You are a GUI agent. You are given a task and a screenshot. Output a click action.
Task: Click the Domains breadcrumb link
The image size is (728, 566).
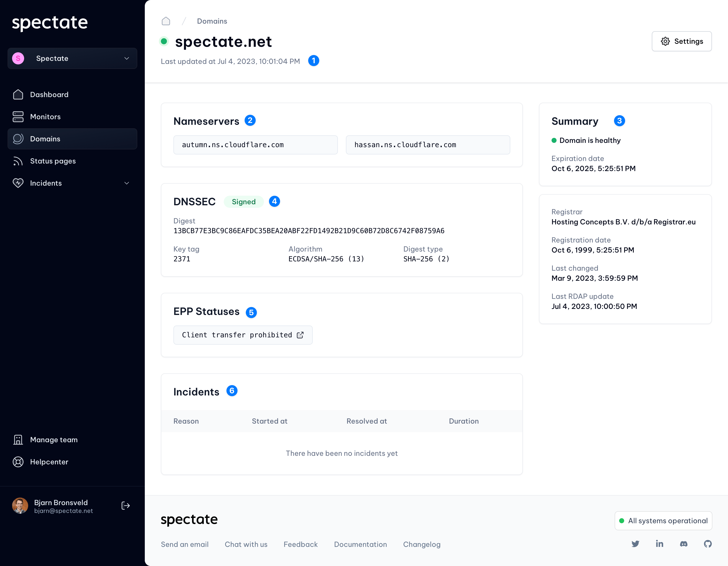click(212, 21)
